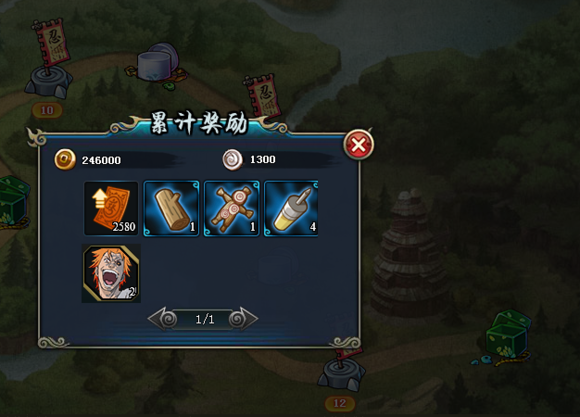Image resolution: width=580 pixels, height=417 pixels.
Task: Open the green treasure chest near the pagoda
Action: (505, 337)
